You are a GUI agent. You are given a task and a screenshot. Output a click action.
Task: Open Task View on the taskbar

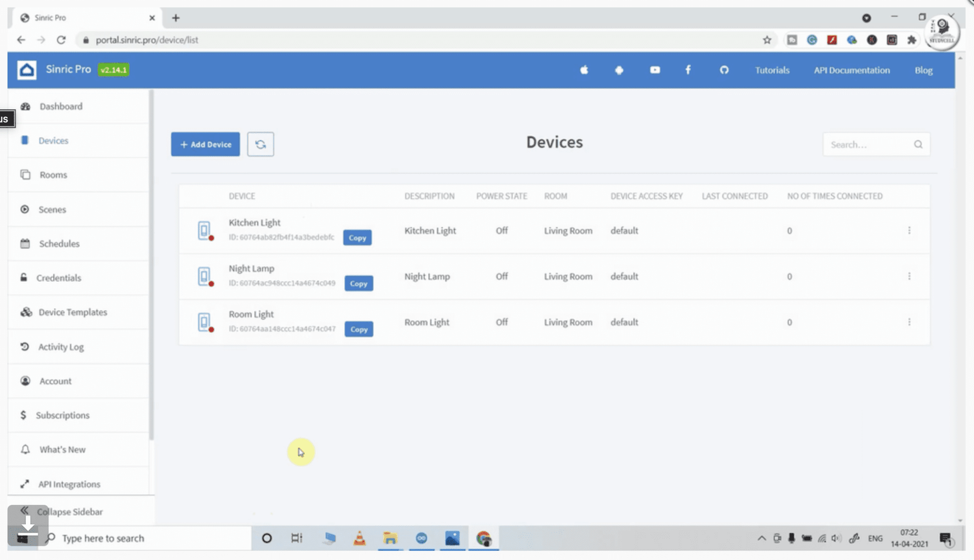click(x=296, y=538)
